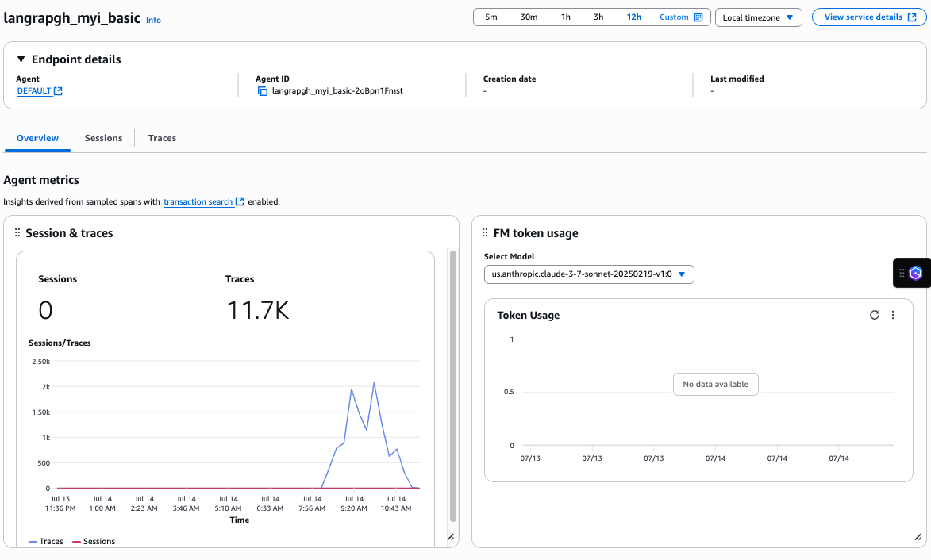This screenshot has width=931, height=560.
Task: Click FM token usage panel drag handle
Action: click(485, 233)
